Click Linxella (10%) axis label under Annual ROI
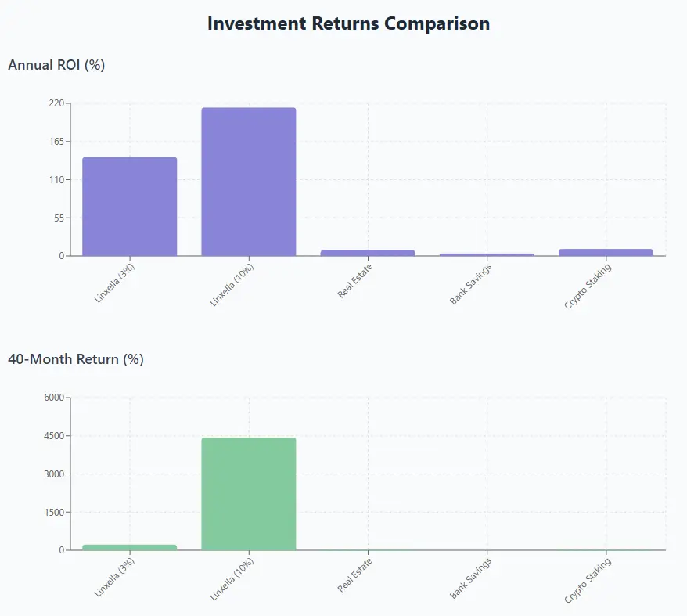The height and width of the screenshot is (616, 687). [x=232, y=284]
